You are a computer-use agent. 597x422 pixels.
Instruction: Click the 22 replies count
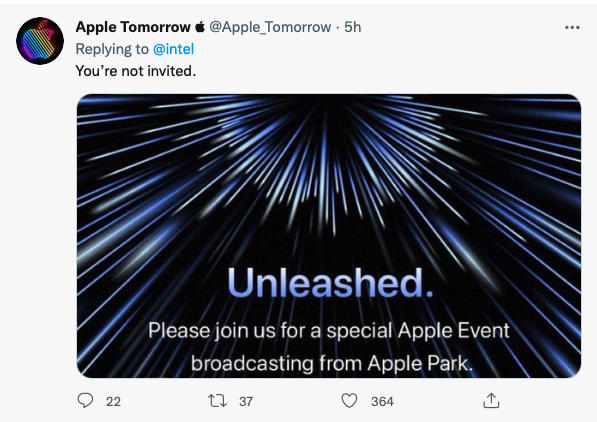(x=113, y=401)
